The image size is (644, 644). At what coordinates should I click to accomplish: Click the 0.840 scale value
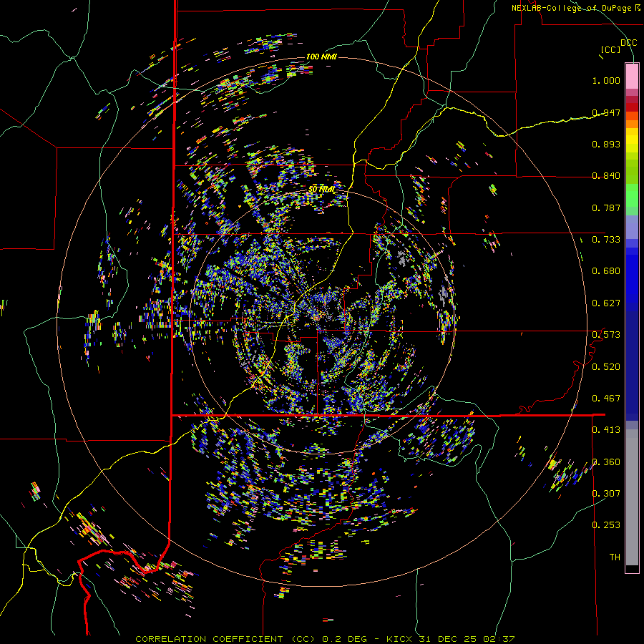(x=606, y=176)
